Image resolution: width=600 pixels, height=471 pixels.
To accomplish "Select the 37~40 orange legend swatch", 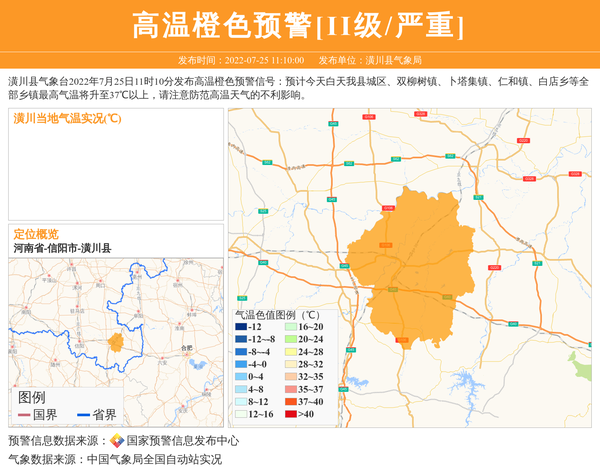I will click(x=291, y=402).
